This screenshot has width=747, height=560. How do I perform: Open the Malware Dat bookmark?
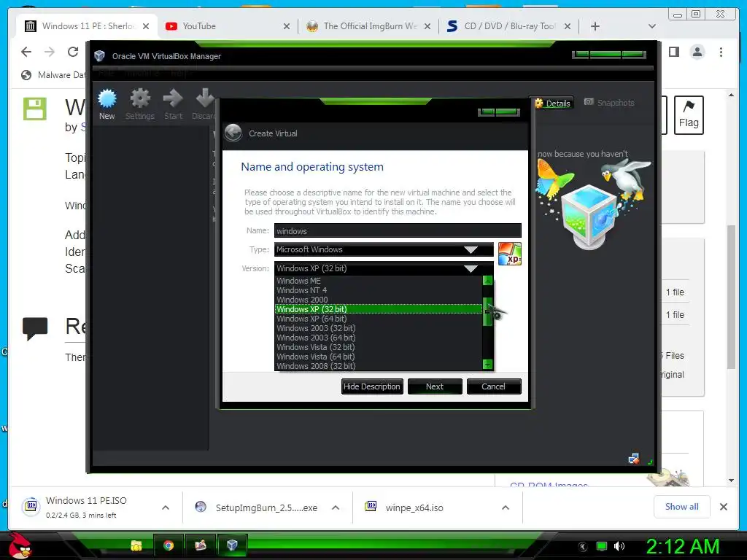coord(54,75)
